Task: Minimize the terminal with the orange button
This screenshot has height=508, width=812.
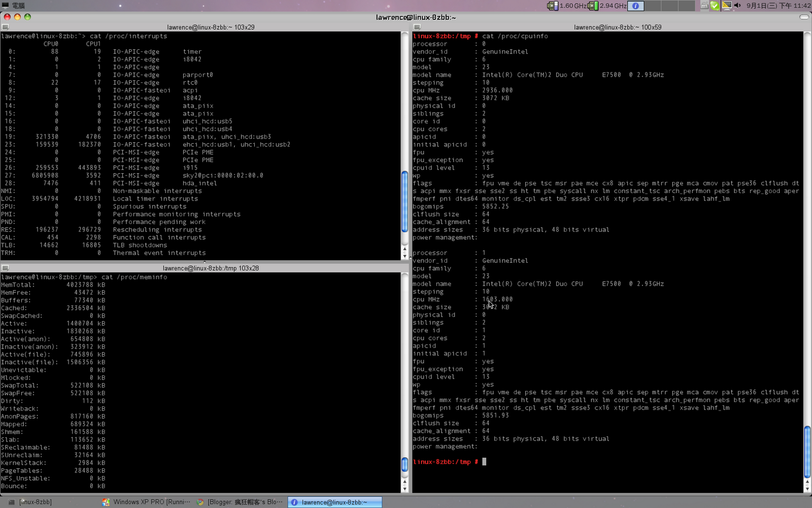Action: pyautogui.click(x=17, y=17)
